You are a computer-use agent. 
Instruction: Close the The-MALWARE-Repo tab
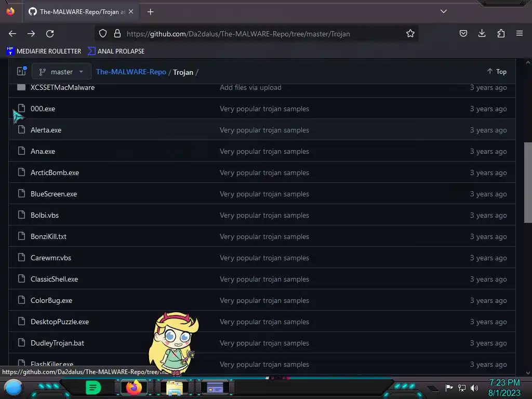pyautogui.click(x=131, y=11)
